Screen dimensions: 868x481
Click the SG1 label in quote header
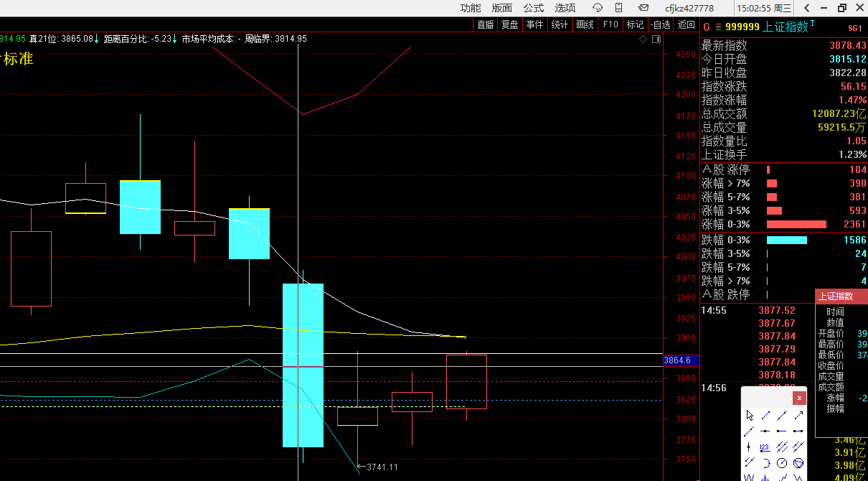pyautogui.click(x=854, y=28)
